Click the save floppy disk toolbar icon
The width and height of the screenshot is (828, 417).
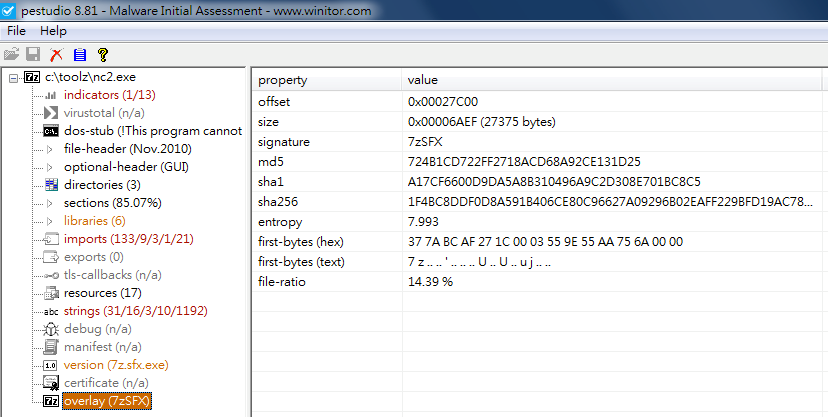pos(34,54)
